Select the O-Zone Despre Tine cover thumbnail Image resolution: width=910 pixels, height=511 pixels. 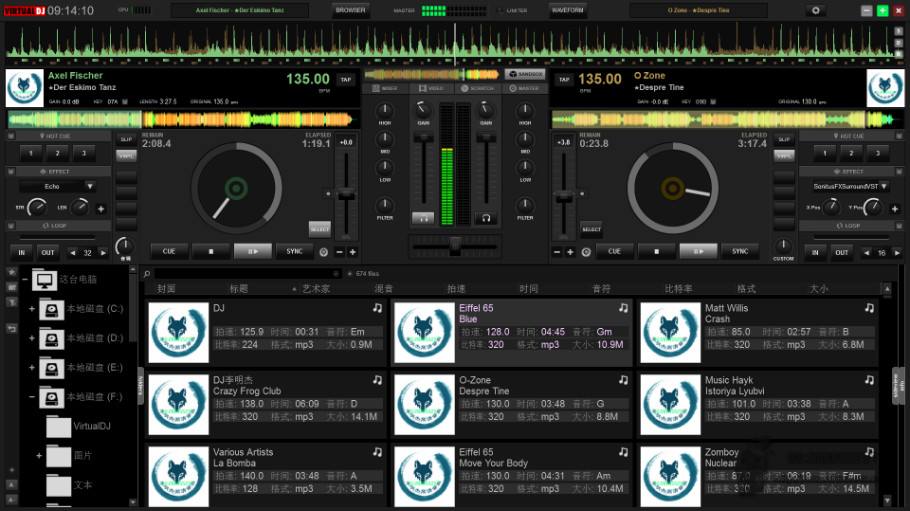tap(424, 405)
